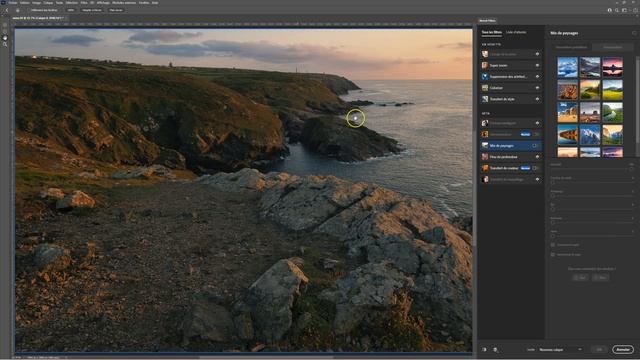
Task: Download the Portrait intelligent filter
Action: pos(537,123)
